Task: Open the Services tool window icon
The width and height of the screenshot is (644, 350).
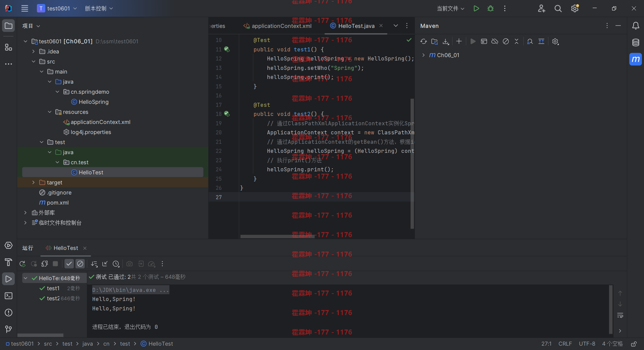Action: (x=8, y=246)
